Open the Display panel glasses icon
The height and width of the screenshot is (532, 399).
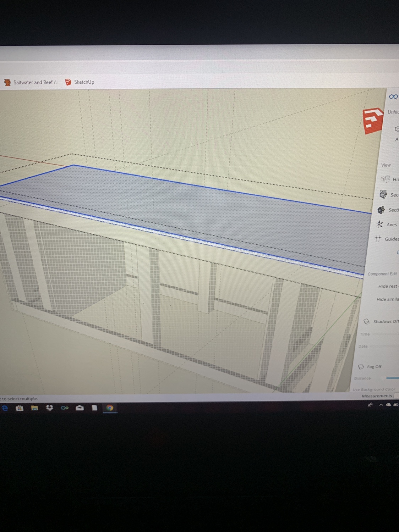point(393,96)
